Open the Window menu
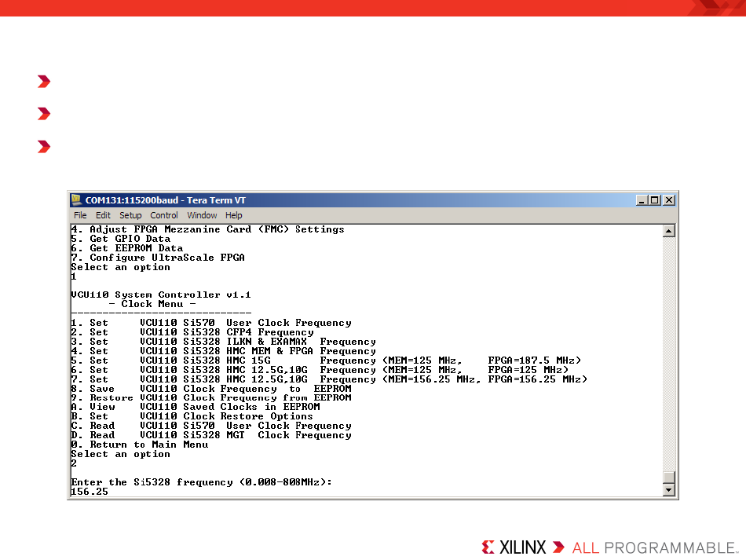 click(x=202, y=215)
